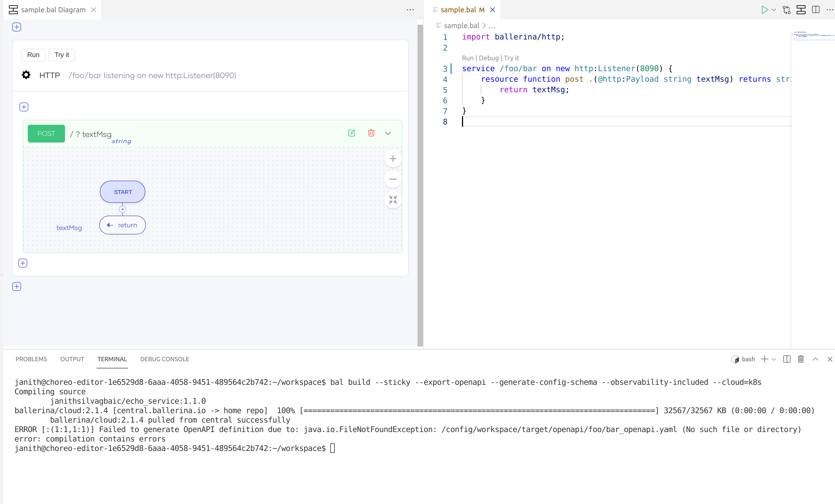Click the plus icon below the POST resource

pos(23,263)
